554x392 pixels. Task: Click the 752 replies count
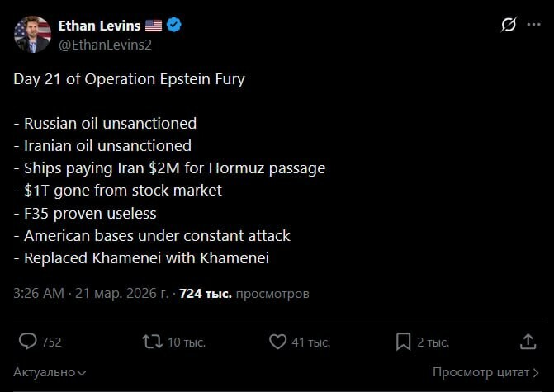coord(51,342)
